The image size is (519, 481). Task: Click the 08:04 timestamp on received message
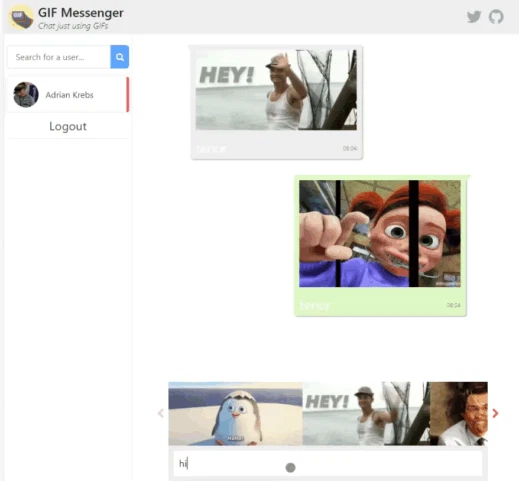pos(350,148)
